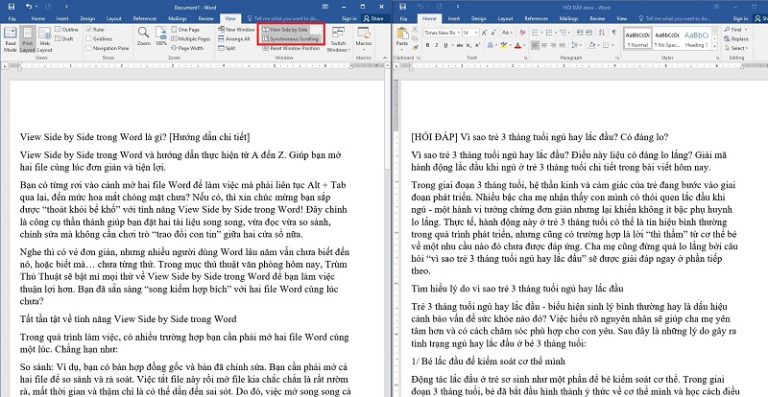Open File tab in Document1 window

(x=12, y=19)
